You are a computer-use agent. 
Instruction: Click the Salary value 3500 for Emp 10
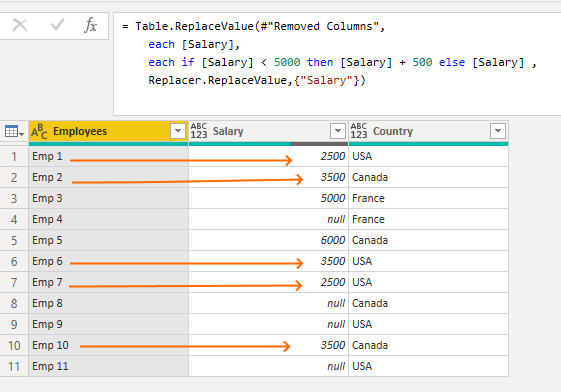(268, 346)
